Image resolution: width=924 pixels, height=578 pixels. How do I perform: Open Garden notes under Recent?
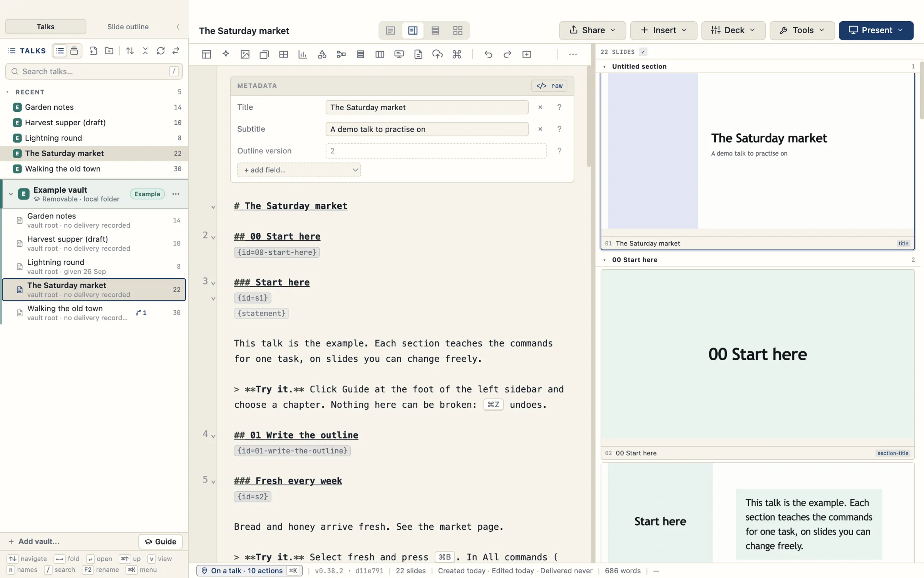(x=94, y=107)
